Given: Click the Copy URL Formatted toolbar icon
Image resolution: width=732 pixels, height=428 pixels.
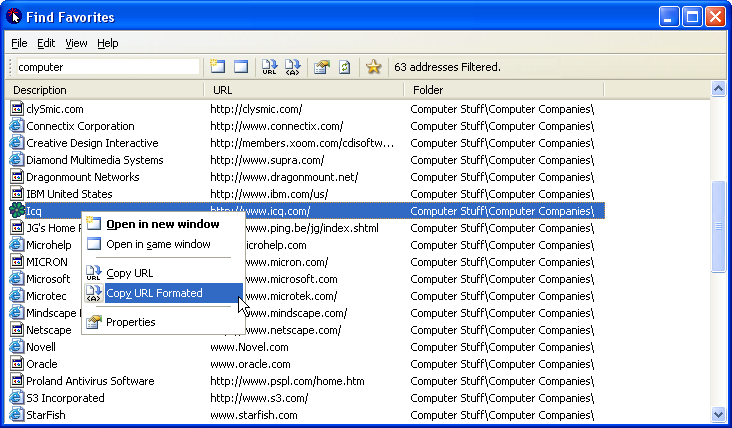Looking at the screenshot, I should point(293,67).
